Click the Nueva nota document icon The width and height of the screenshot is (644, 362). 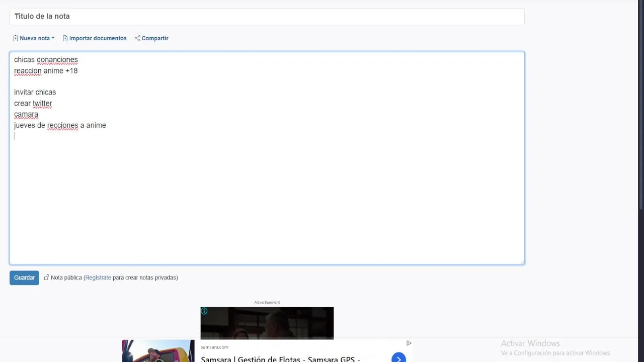16,38
